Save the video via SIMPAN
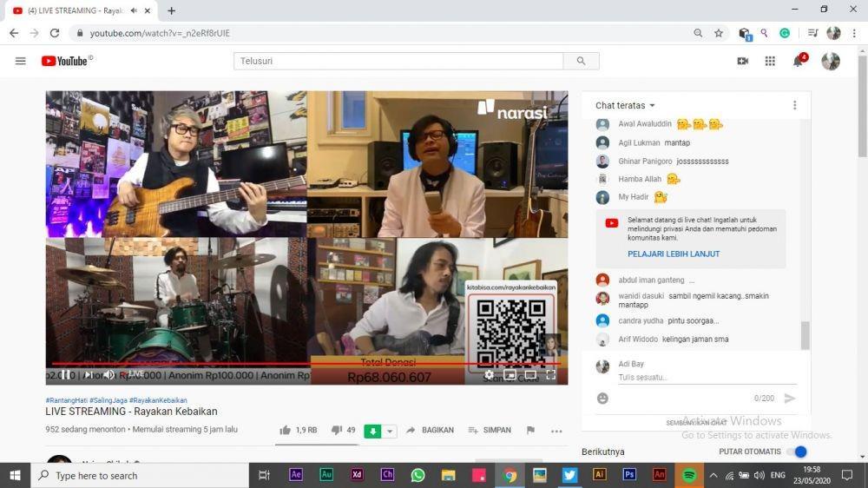Viewport: 868px width, 488px height. [490, 430]
